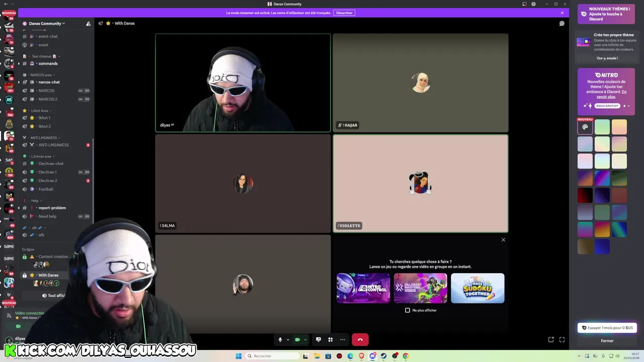Open Google Chrome from taskbar
644x362 pixels.
pyautogui.click(x=406, y=356)
